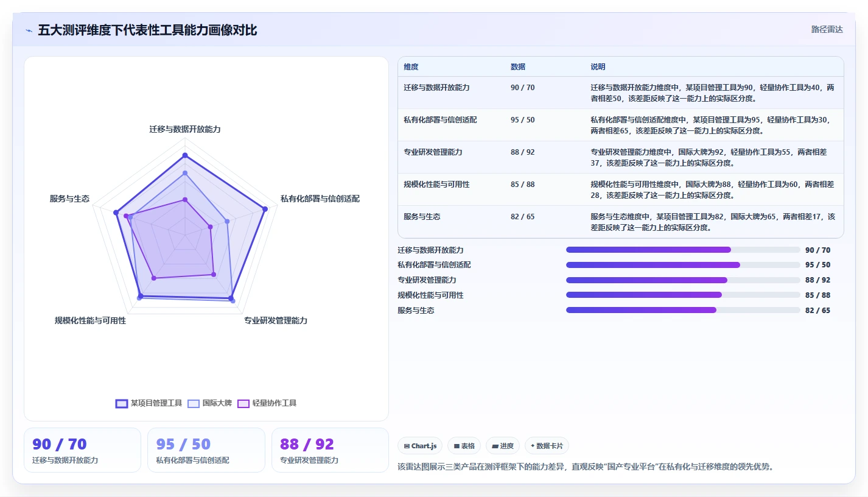Click the 82 / 65 cell in the table

pos(523,217)
